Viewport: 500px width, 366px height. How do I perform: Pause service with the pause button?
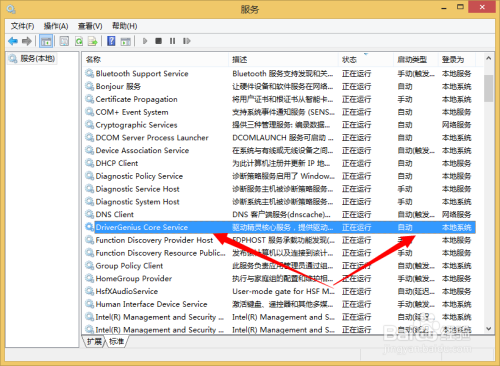[172, 41]
